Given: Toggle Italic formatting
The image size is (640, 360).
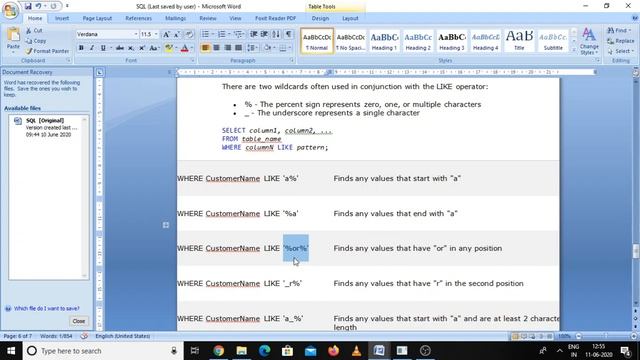Looking at the screenshot, I should click(x=92, y=48).
